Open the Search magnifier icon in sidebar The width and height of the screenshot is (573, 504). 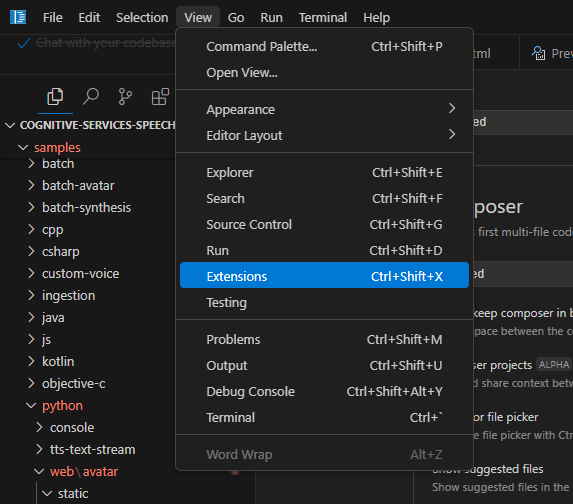[91, 97]
